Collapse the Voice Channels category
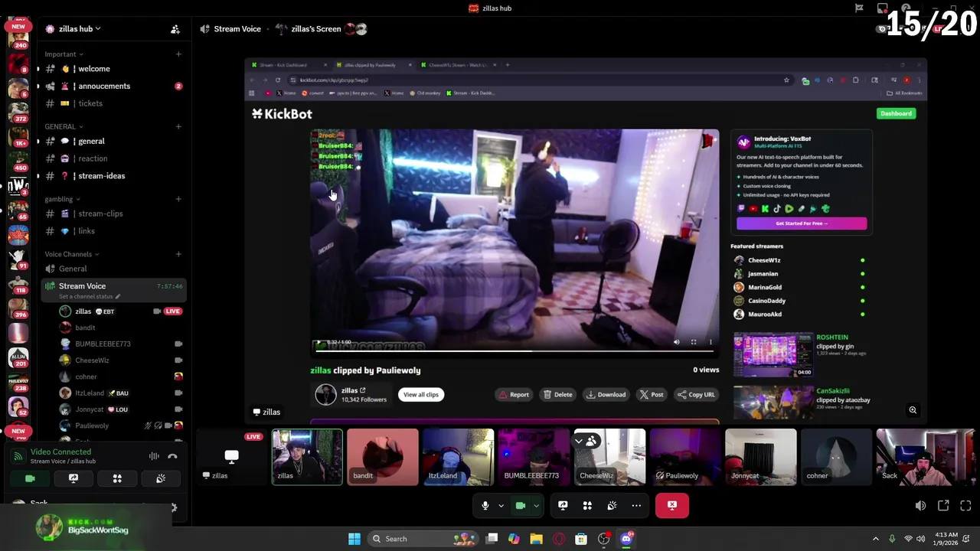The width and height of the screenshot is (980, 551). click(x=71, y=254)
